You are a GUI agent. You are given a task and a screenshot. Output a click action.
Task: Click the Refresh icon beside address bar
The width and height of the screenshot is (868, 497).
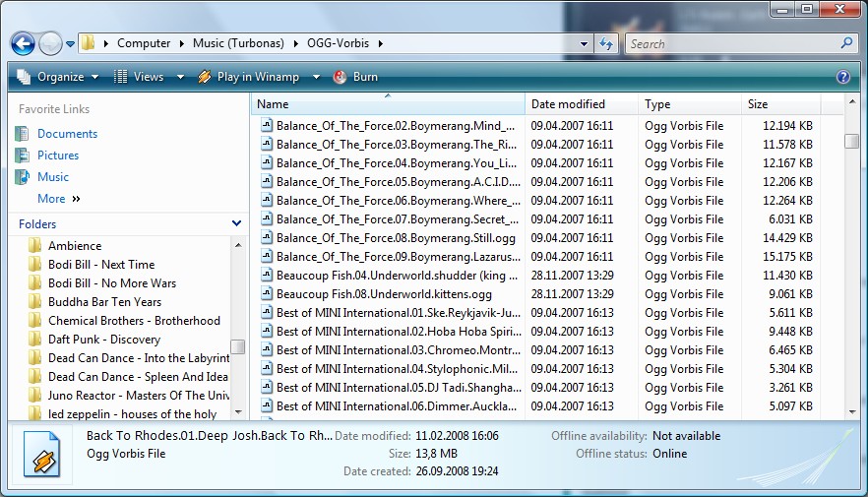606,43
